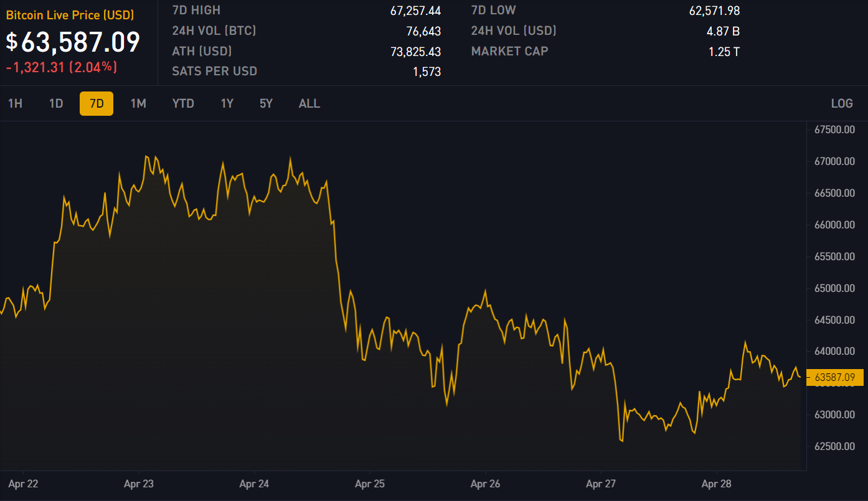The width and height of the screenshot is (868, 501).
Task: Display ALL time price history
Action: click(x=309, y=103)
